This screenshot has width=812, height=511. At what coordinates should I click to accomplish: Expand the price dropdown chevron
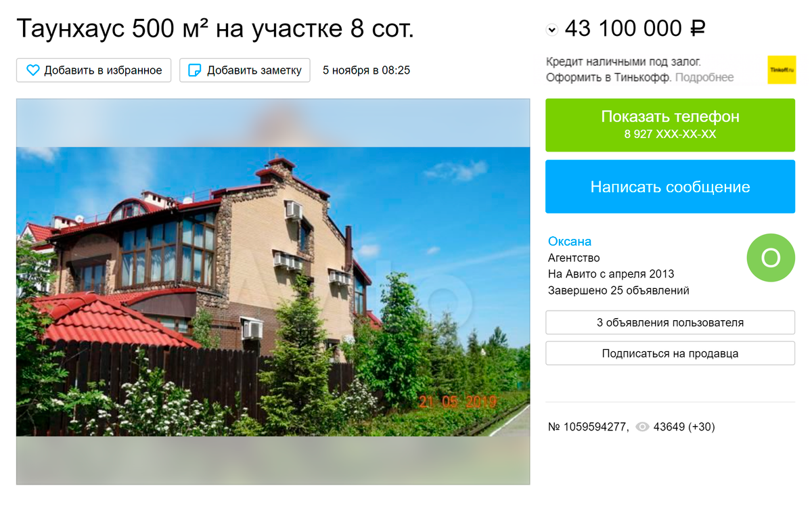pyautogui.click(x=552, y=30)
